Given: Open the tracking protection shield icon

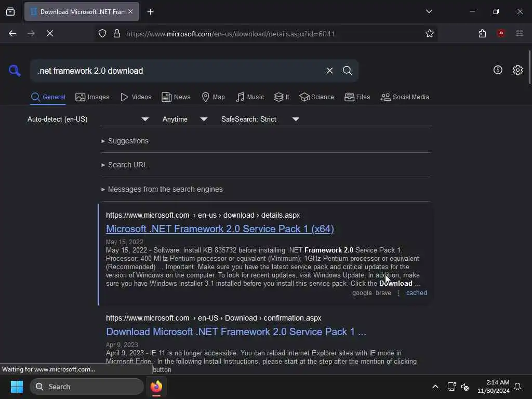Looking at the screenshot, I should coord(102,33).
